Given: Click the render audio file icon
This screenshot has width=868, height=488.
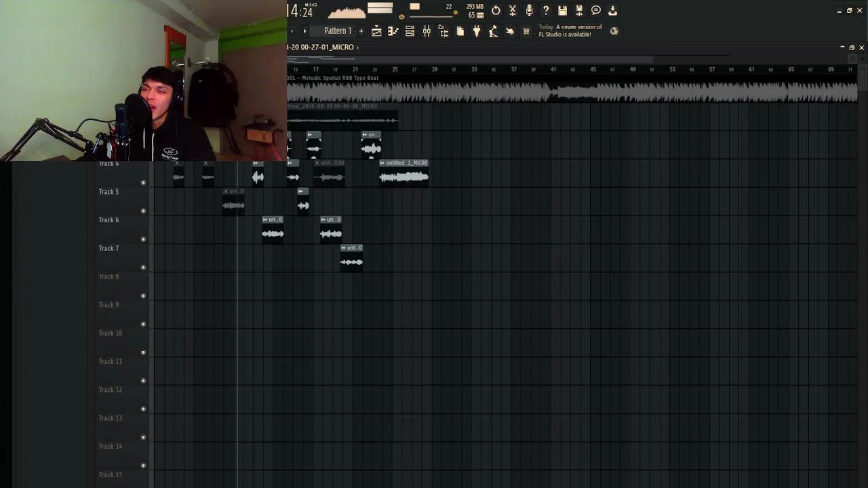Looking at the screenshot, I should [579, 10].
